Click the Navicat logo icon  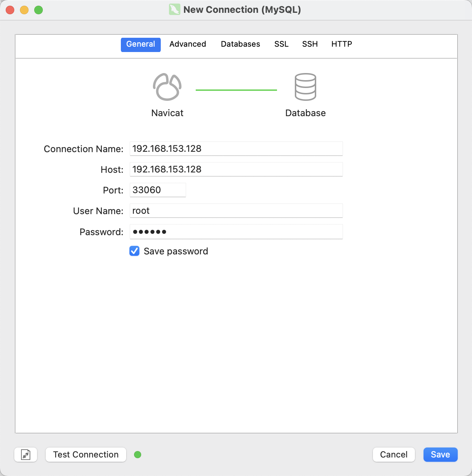click(x=167, y=87)
